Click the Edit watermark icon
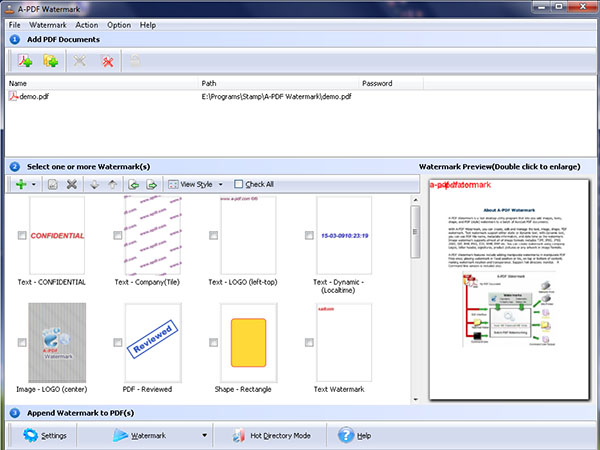 (x=52, y=184)
